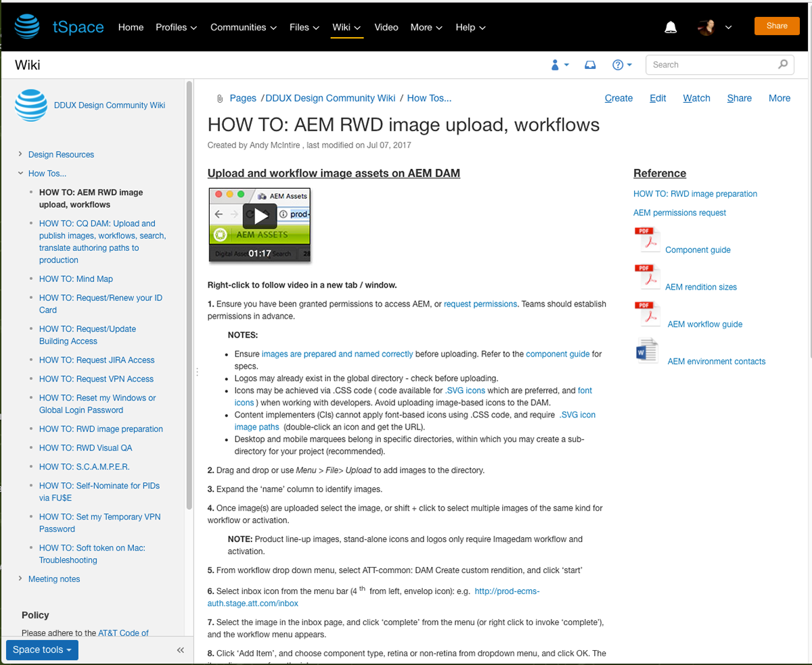This screenshot has width=812, height=665.
Task: Open AT&T Code of policy link
Action: pos(123,633)
